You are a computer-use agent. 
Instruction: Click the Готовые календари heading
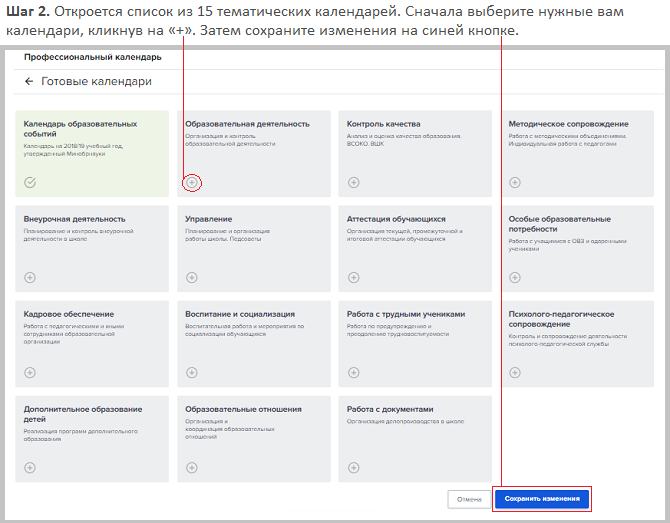click(x=96, y=81)
